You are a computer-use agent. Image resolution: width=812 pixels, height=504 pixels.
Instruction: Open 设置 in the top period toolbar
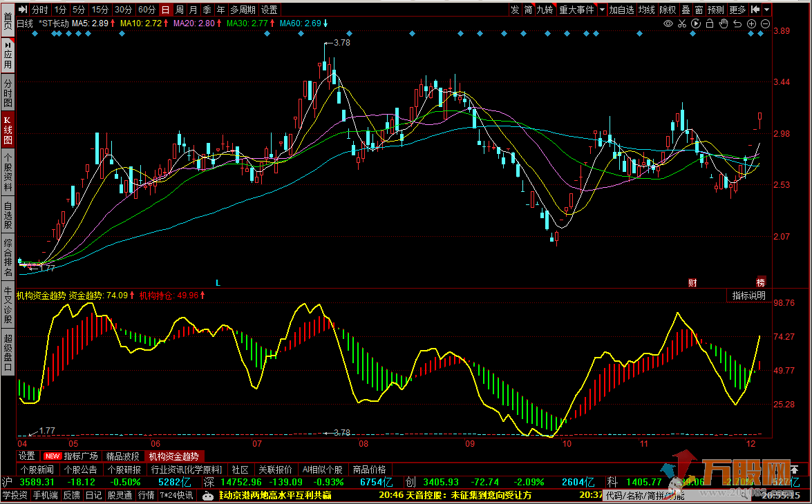tap(270, 9)
